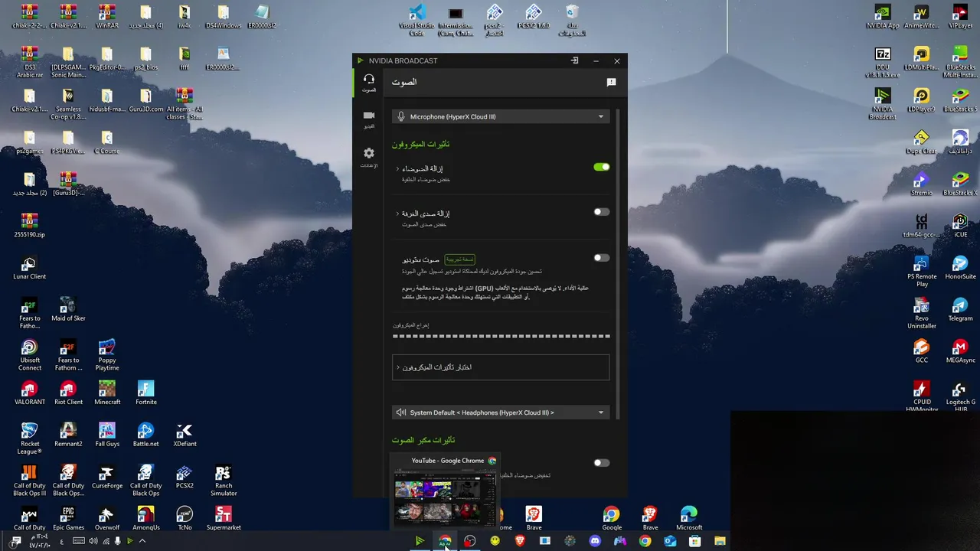Open PCSX2 1.6.0 desktop shortcut
This screenshot has width=980, height=551.
[534, 17]
